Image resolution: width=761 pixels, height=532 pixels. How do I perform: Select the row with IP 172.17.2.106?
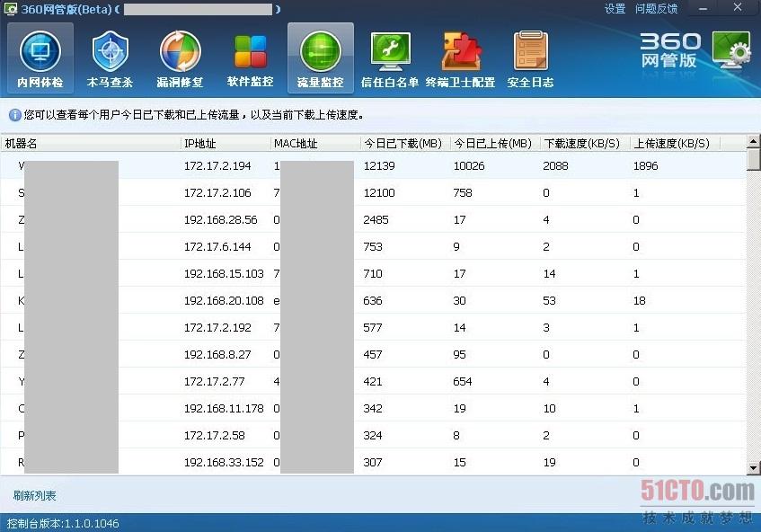tap(373, 192)
